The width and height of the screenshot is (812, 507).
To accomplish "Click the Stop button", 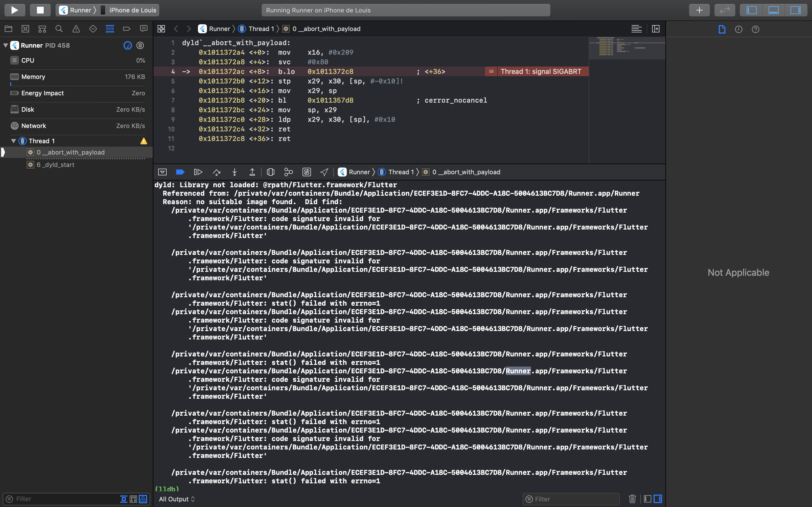I will click(40, 10).
